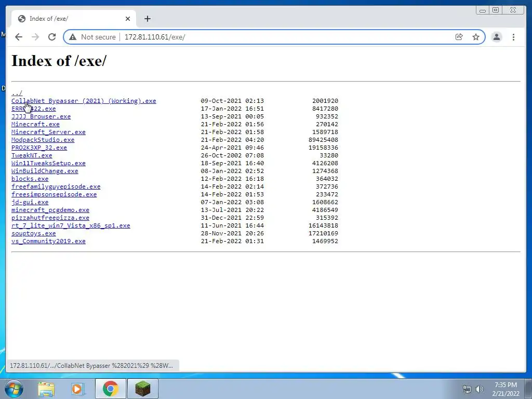532x399 pixels.
Task: Open the souptoys.exe link
Action: 34,233
